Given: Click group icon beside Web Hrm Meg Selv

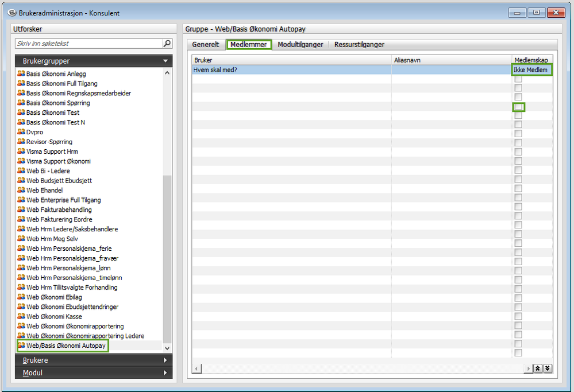Looking at the screenshot, I should click(21, 238).
